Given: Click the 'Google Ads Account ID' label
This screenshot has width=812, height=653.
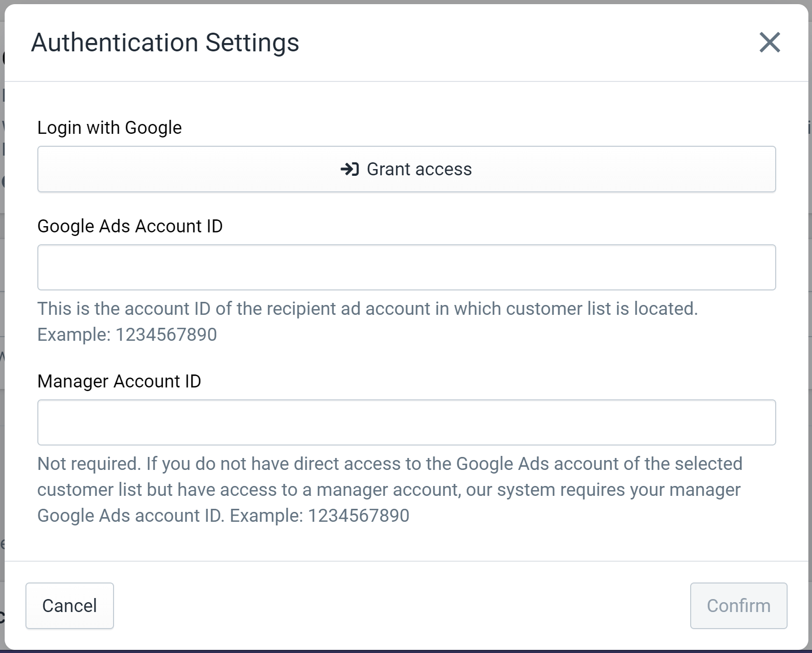Looking at the screenshot, I should (130, 226).
